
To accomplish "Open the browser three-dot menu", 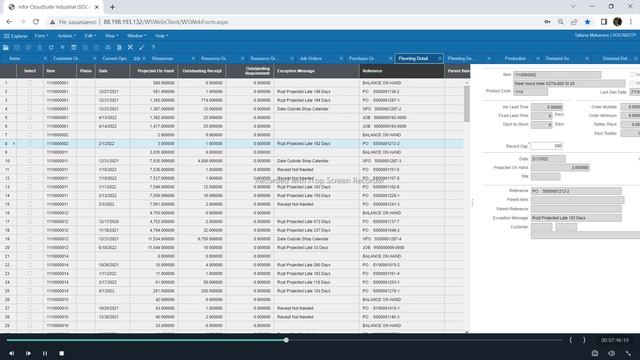I will tap(631, 22).
